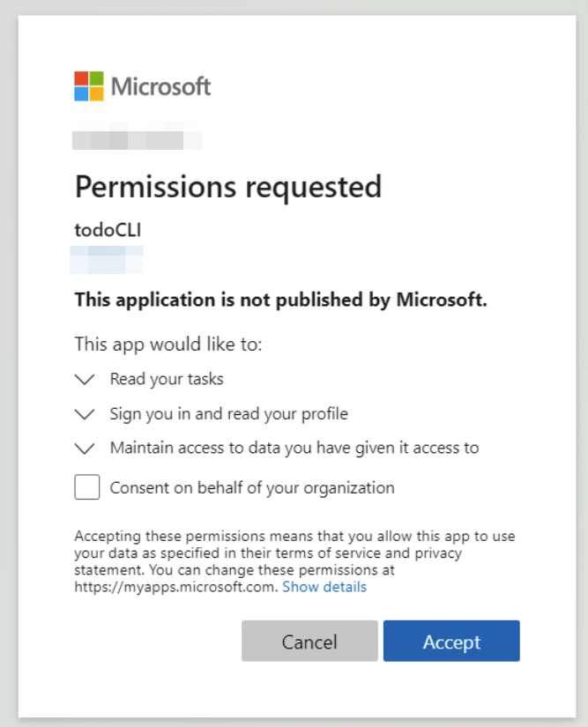Screen dimensions: 588x727
Task: Click Maintain access to data permission text
Action: coord(294,448)
